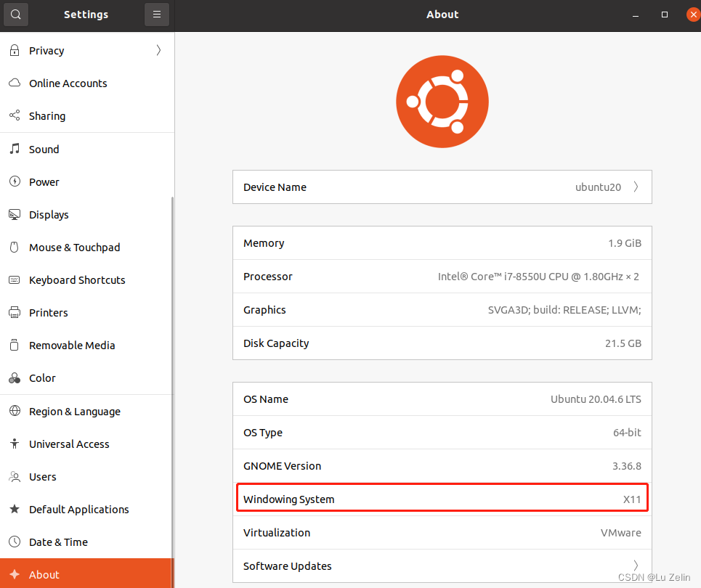Image resolution: width=701 pixels, height=588 pixels.
Task: Select About in the sidebar
Action: tap(44, 574)
